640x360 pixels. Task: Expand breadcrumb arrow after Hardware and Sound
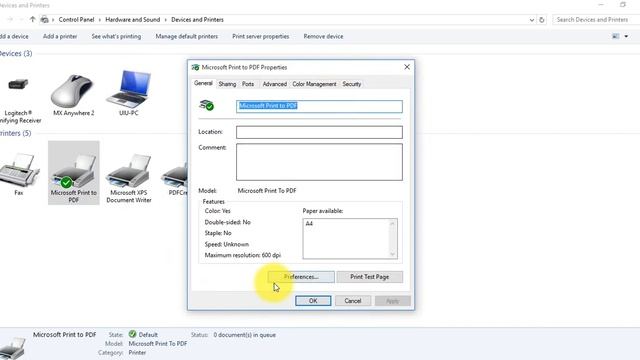(166, 20)
